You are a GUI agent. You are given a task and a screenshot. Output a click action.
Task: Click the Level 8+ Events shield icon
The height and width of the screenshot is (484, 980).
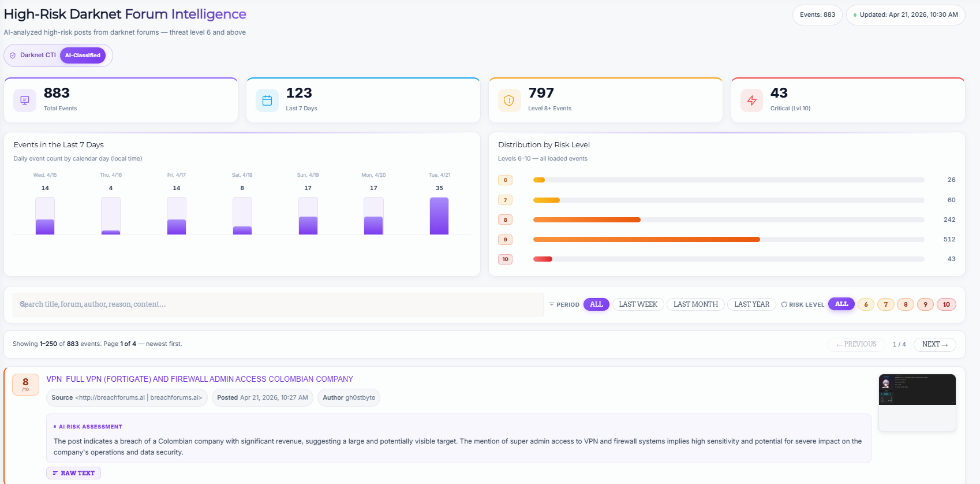point(509,100)
